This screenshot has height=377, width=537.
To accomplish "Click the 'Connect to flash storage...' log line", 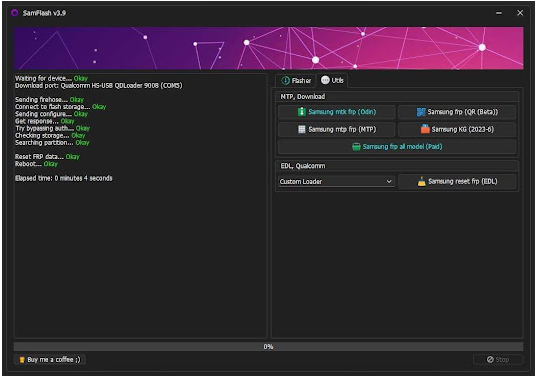I will (x=61, y=107).
